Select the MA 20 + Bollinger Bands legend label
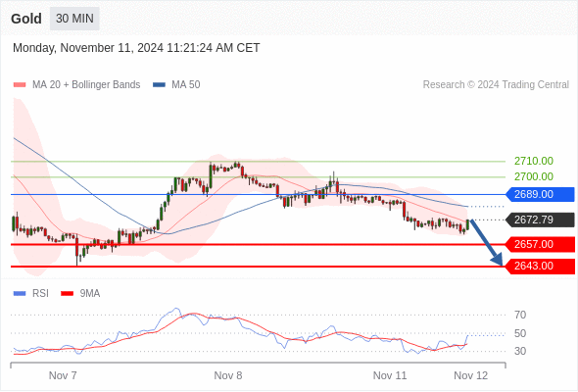This screenshot has height=392, width=578. [x=86, y=85]
